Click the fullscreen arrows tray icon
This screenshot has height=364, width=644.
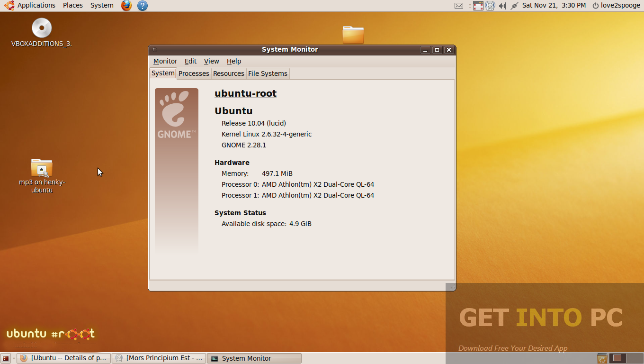478,6
